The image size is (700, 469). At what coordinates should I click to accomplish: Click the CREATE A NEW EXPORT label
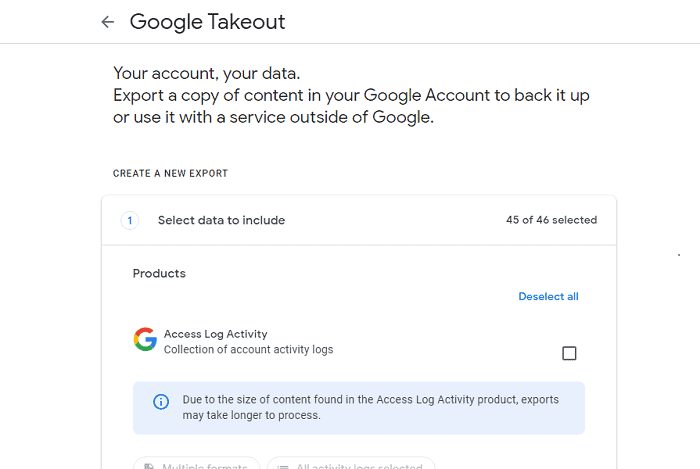[x=171, y=174]
